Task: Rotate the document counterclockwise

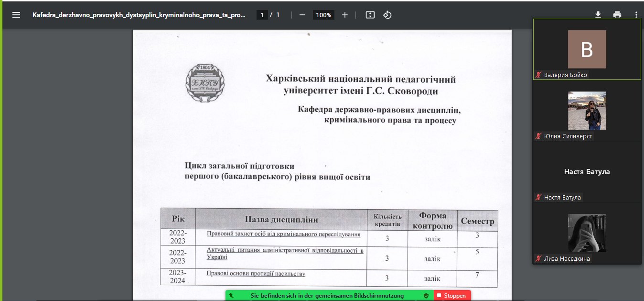Action: click(x=387, y=15)
